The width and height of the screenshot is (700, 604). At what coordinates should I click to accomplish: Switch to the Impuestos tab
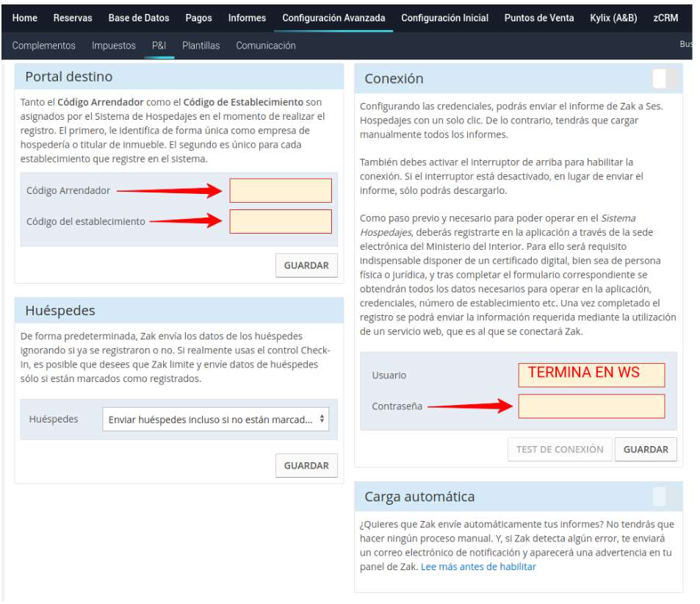[x=114, y=46]
